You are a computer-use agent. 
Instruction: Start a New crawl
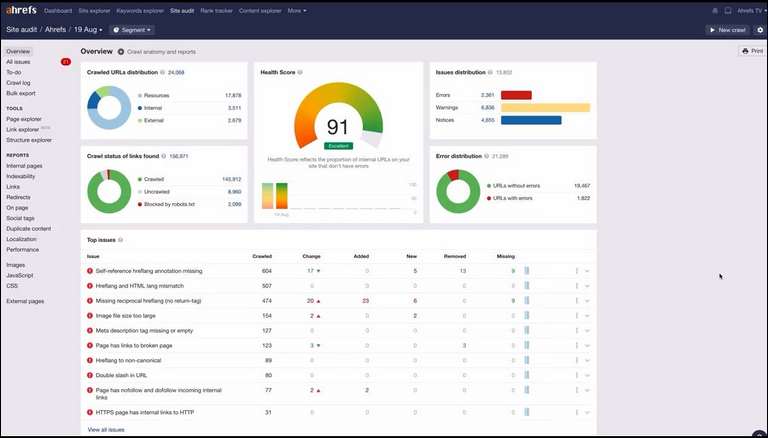coord(727,30)
